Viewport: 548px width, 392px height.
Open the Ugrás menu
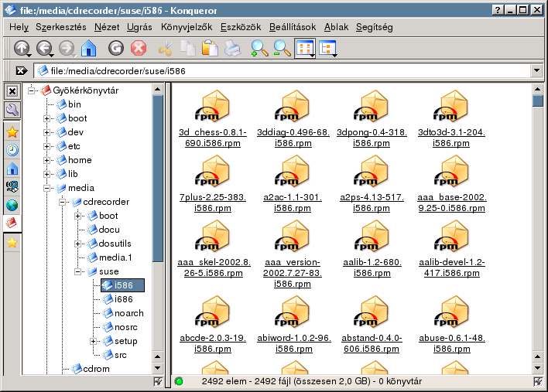point(139,27)
